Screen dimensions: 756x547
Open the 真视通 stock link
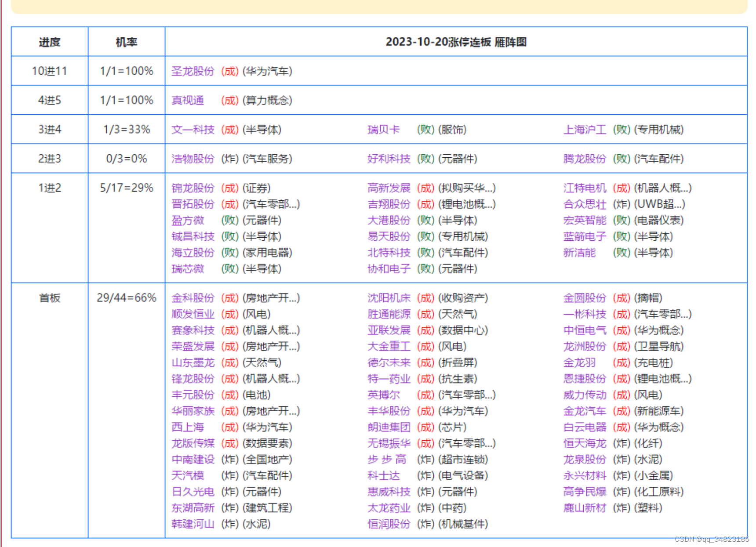pos(188,101)
